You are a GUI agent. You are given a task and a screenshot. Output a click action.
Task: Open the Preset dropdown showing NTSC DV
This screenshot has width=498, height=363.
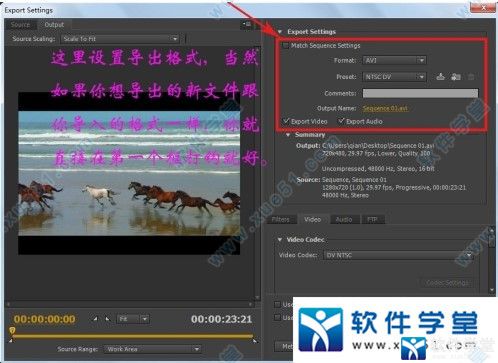[x=394, y=77]
